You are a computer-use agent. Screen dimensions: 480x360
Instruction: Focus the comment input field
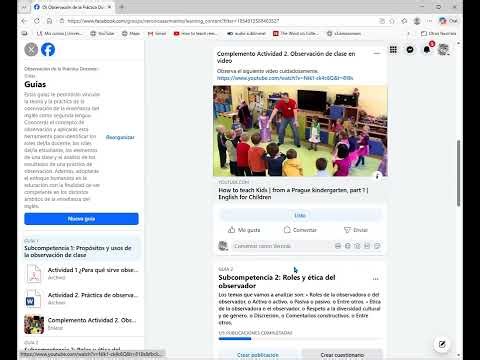tap(282, 246)
